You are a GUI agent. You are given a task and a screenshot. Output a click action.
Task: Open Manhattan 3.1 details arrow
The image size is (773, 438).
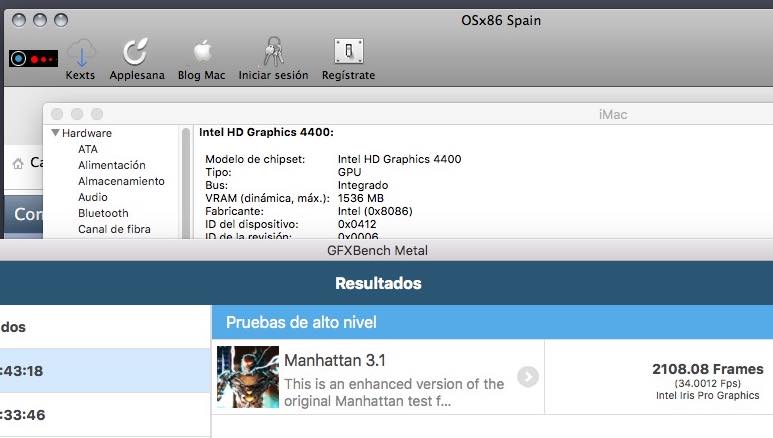(x=527, y=377)
